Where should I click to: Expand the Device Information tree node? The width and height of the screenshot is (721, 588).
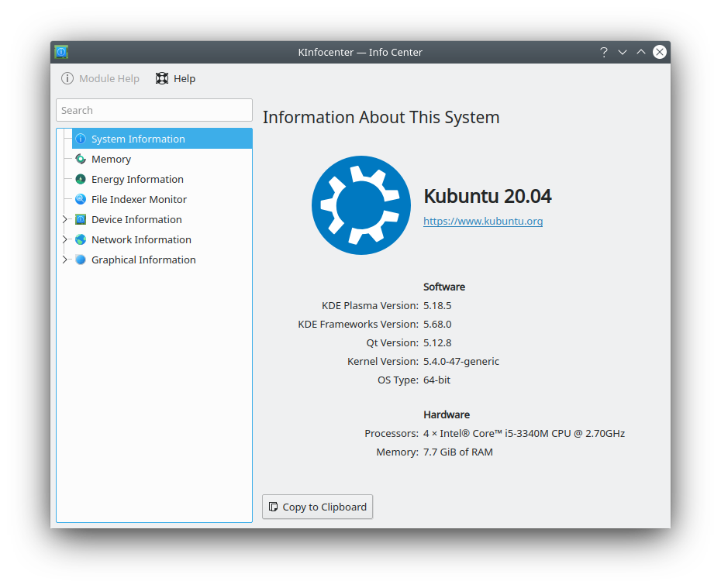pyautogui.click(x=65, y=219)
